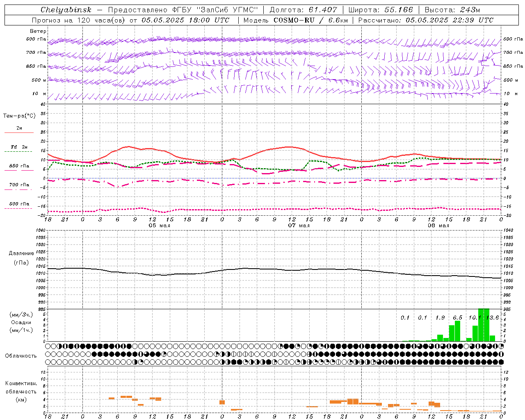Select the Модель COSMO-RU / 6.6км label

(x=296, y=20)
